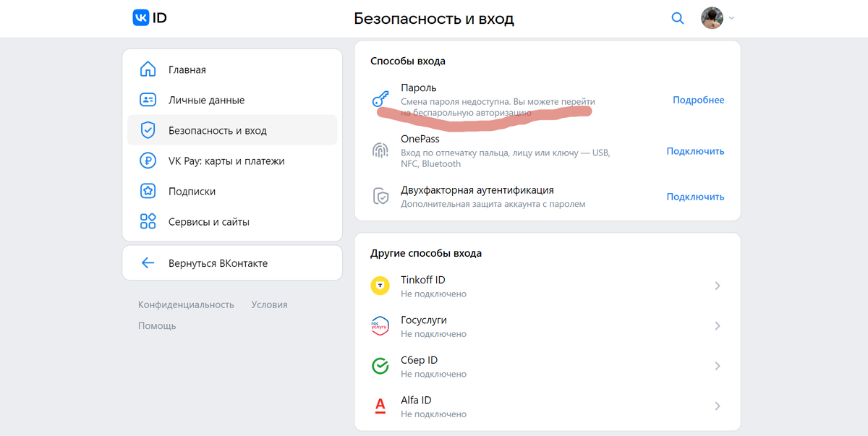Click Не подключено under Tinkoff ID
The height and width of the screenshot is (436, 868).
tap(434, 294)
